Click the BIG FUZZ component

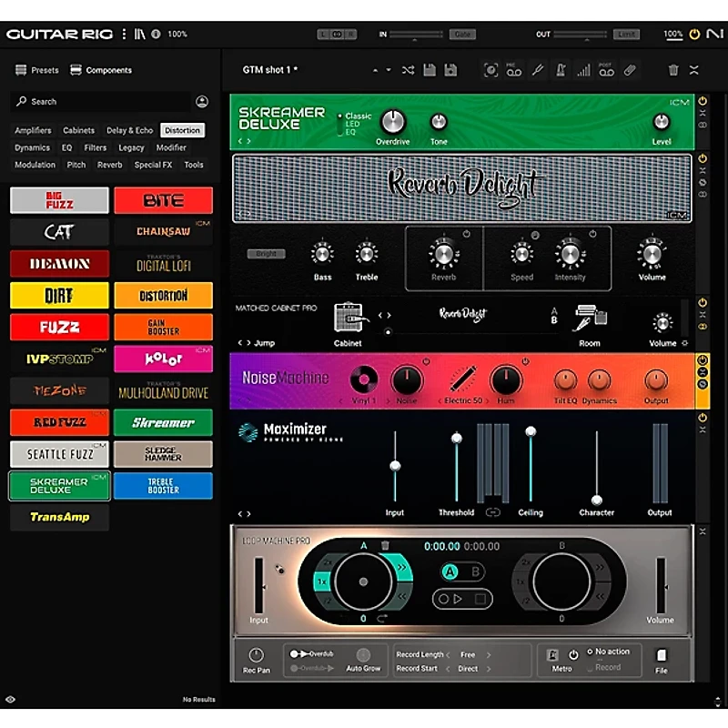pos(58,199)
